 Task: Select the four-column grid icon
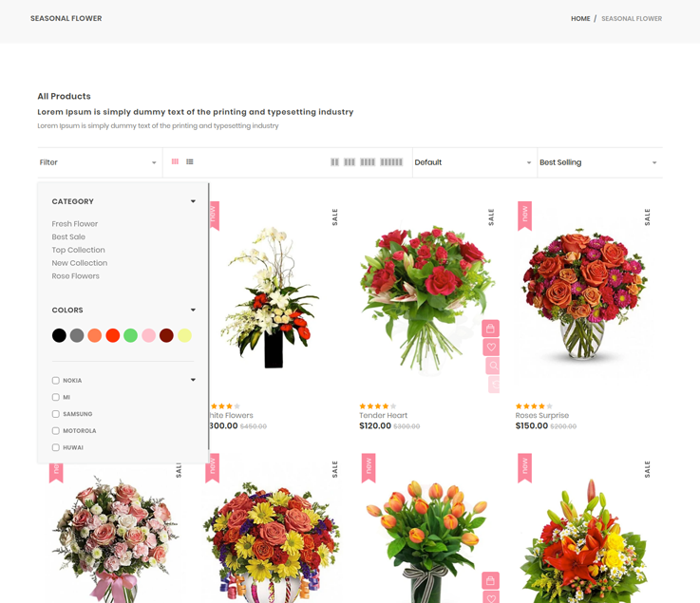(368, 162)
